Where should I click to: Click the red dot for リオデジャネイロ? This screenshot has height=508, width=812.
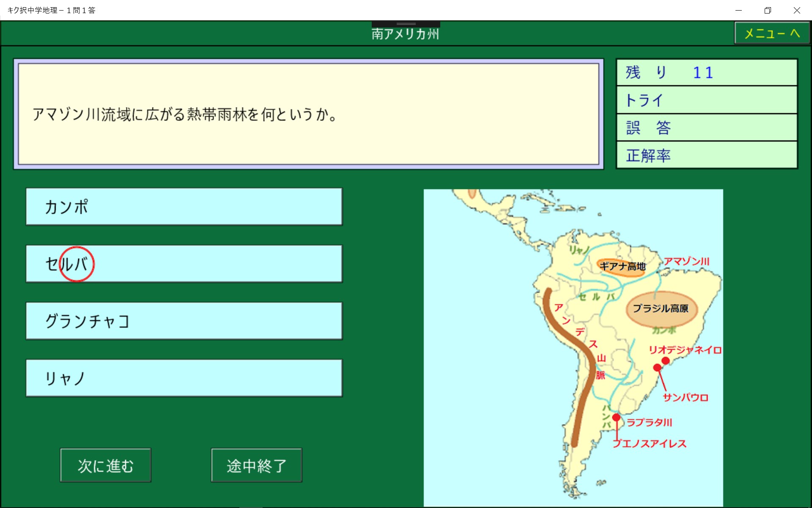coord(666,361)
